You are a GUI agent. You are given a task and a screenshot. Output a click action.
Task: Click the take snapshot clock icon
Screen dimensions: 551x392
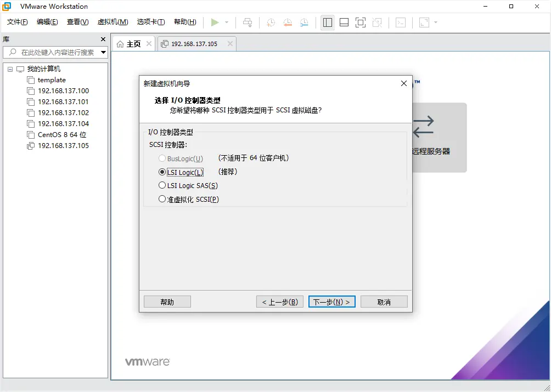pyautogui.click(x=271, y=22)
